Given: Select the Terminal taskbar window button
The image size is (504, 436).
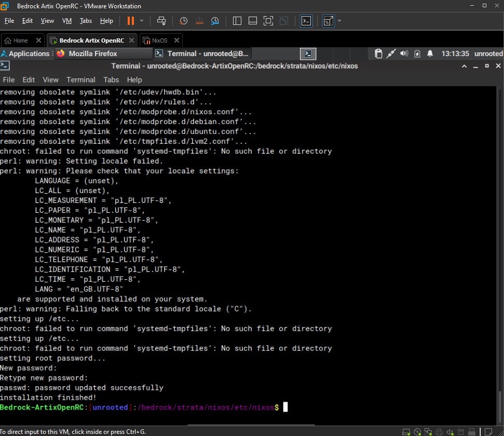Looking at the screenshot, I should tap(202, 53).
